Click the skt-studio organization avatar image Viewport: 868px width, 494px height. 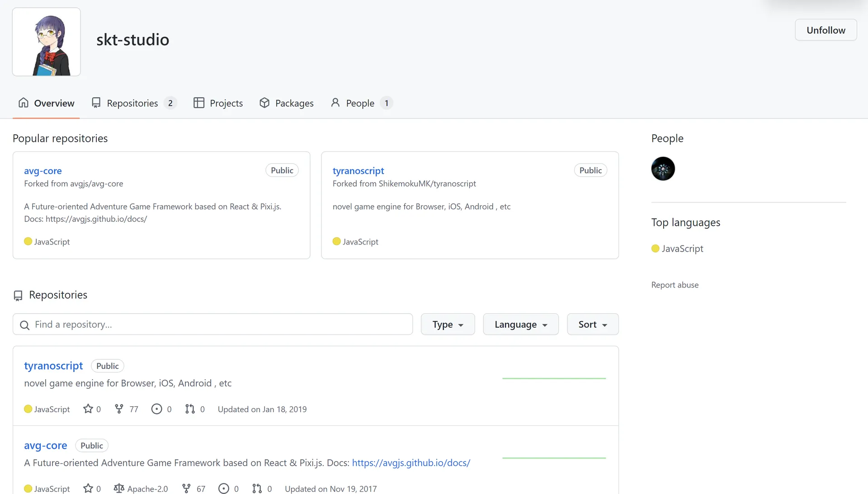point(47,42)
